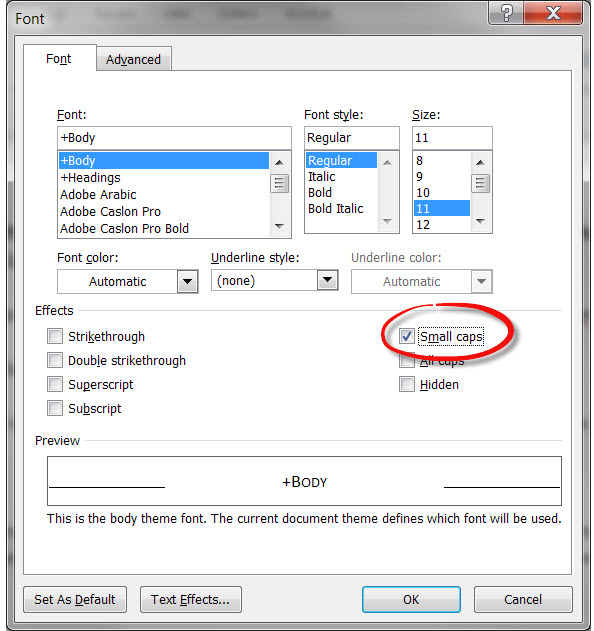594x631 pixels.
Task: Click the Set As Default button
Action: (x=75, y=600)
